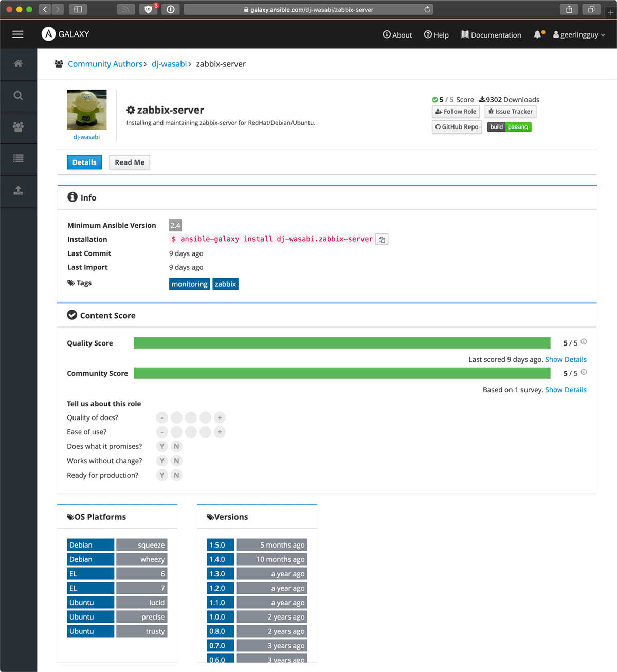
Task: Go to dj-wasabi breadcrumb link
Action: [x=169, y=64]
